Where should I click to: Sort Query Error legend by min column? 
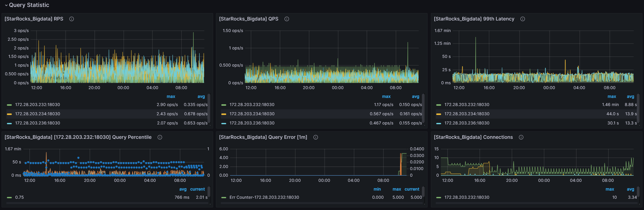pyautogui.click(x=377, y=189)
